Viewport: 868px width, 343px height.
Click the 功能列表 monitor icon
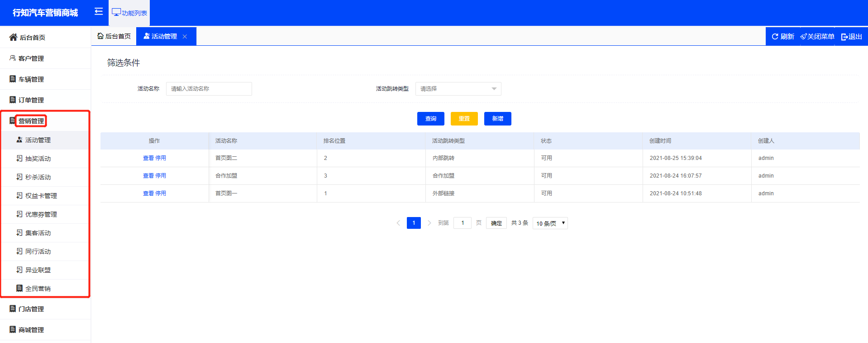point(116,12)
